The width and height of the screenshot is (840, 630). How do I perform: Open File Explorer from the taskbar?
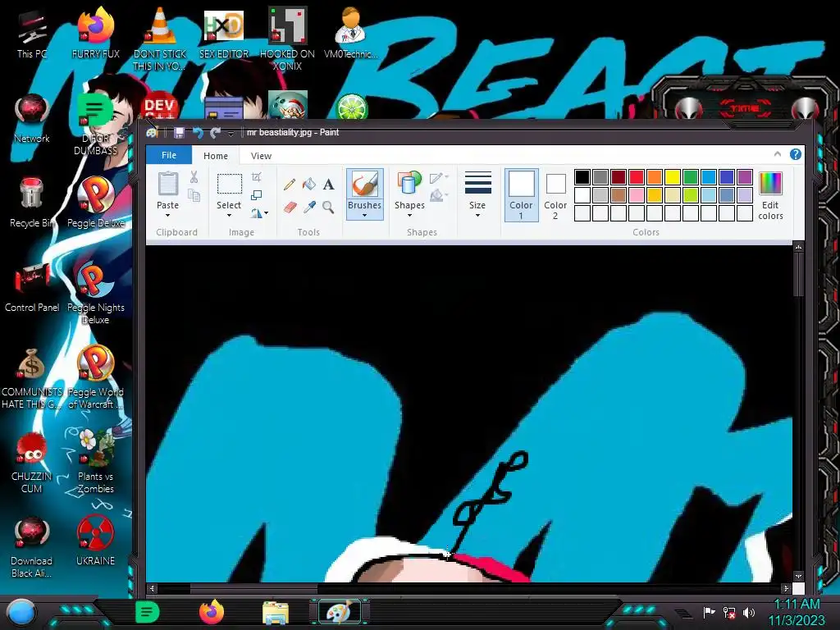click(x=276, y=612)
